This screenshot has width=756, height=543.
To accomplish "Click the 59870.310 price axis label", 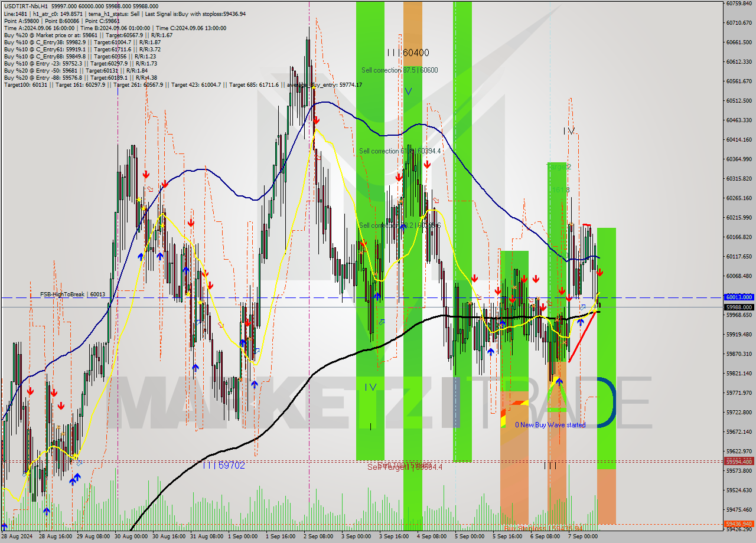I will click(x=739, y=354).
